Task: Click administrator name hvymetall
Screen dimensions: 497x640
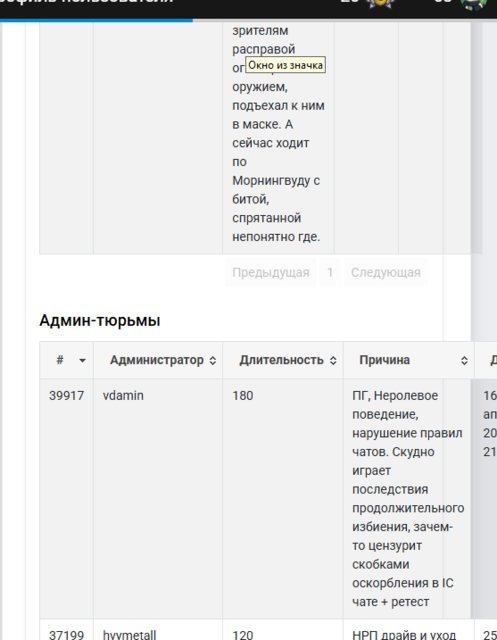Action: click(x=129, y=635)
